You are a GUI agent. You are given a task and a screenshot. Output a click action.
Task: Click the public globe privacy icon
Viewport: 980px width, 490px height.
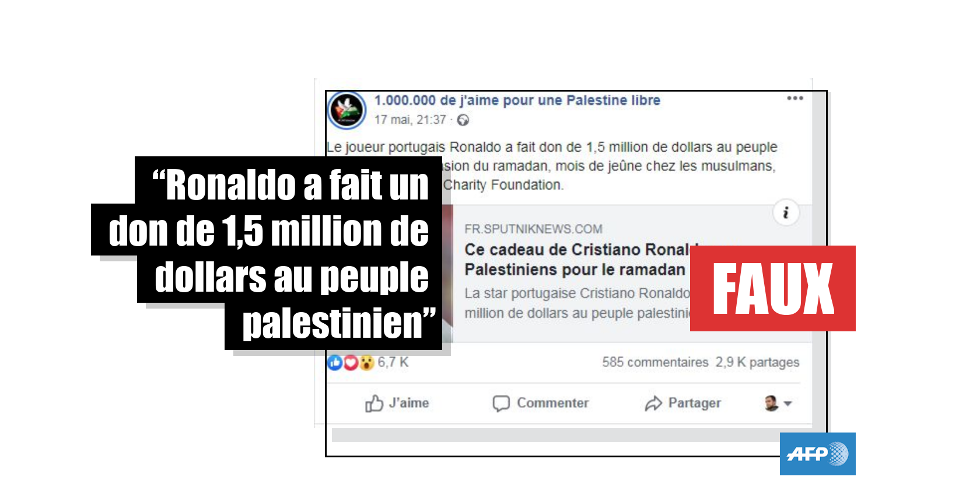[463, 120]
